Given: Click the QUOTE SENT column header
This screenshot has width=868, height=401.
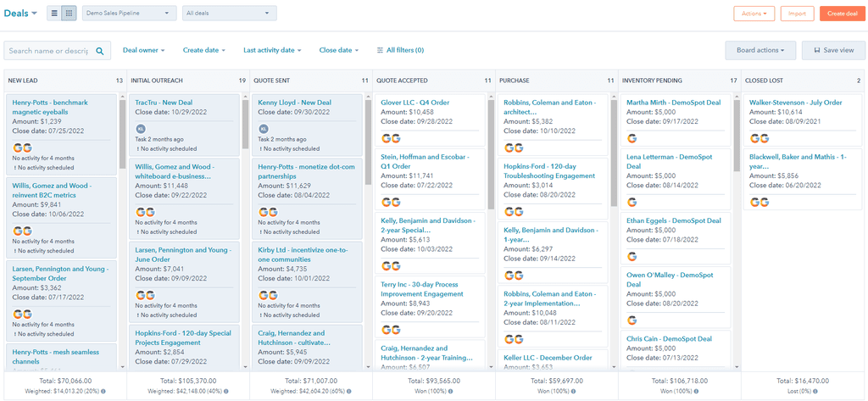Looking at the screenshot, I should coord(310,81).
